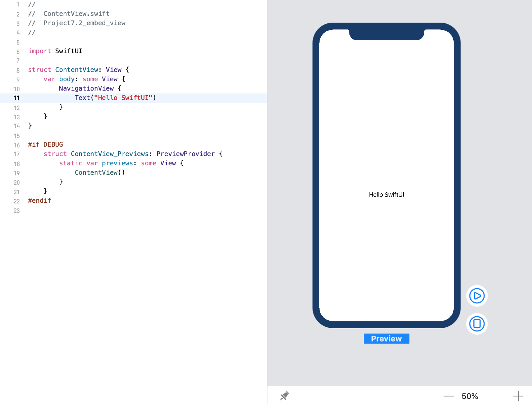Start Live Preview with the play button

click(477, 296)
